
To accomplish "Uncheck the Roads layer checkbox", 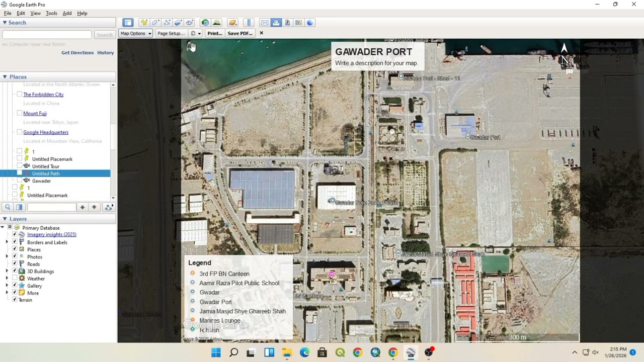I will pos(15,263).
